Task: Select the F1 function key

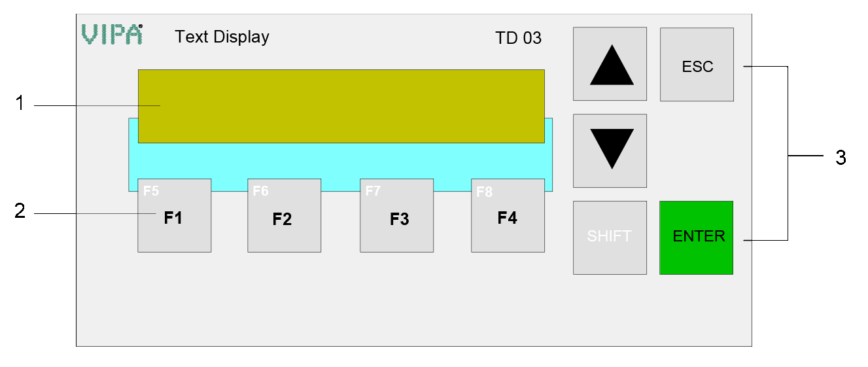Action: (x=174, y=215)
